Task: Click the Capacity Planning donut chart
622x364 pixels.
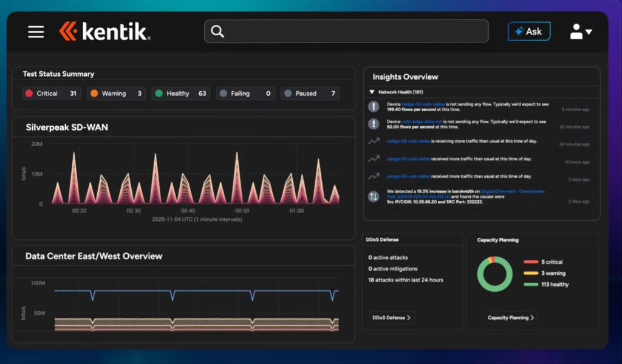Action: (x=494, y=274)
